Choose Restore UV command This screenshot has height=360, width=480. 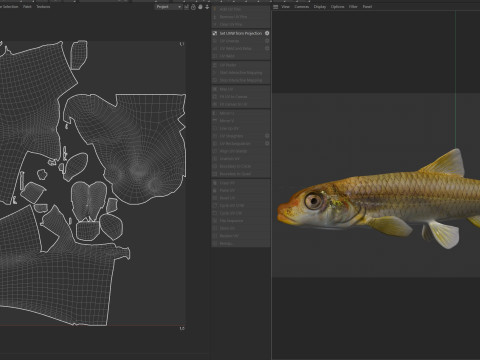tap(241, 236)
